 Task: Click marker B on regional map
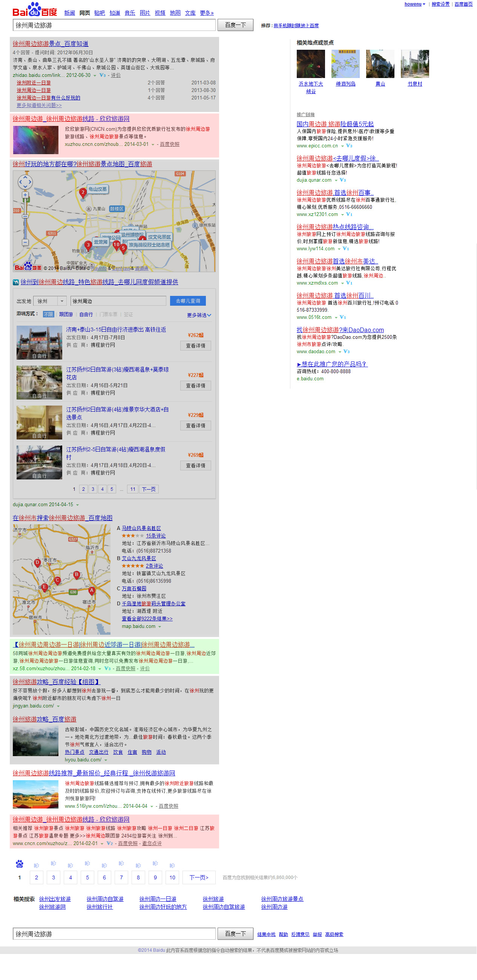[77, 575]
